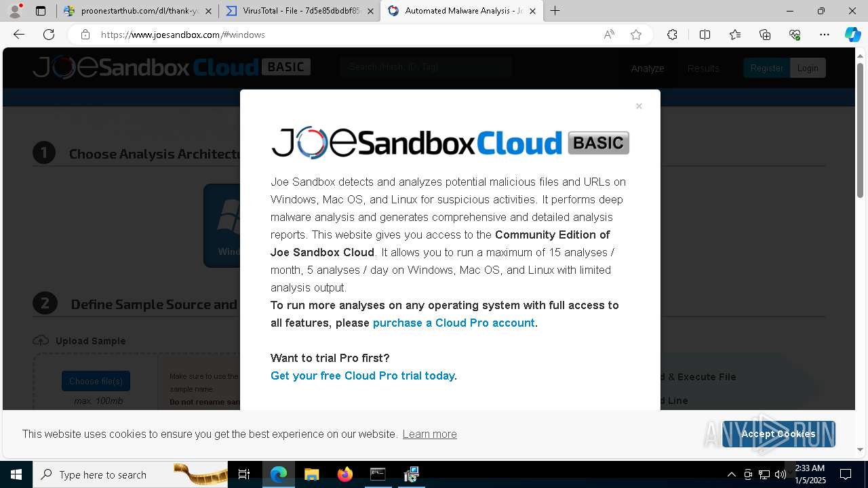Refresh the current page
868x488 pixels.
pos(49,35)
